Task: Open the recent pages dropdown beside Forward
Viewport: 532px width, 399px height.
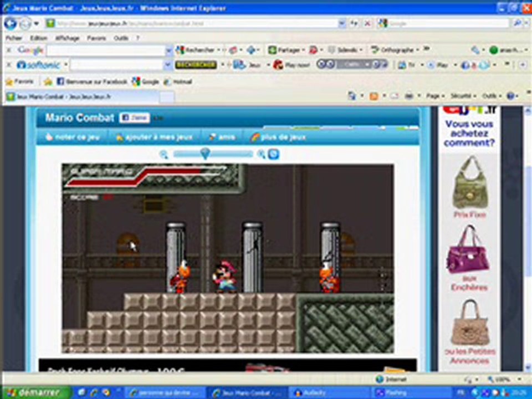Action: coord(36,24)
